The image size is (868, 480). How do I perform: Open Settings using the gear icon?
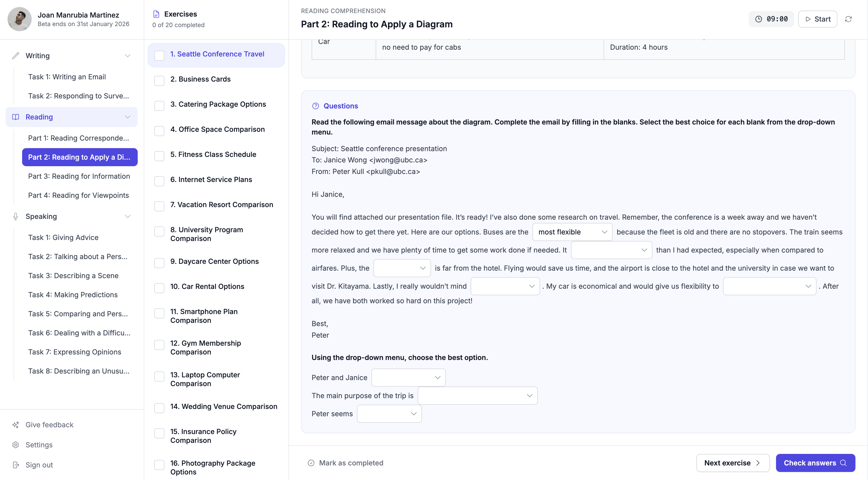pos(16,445)
